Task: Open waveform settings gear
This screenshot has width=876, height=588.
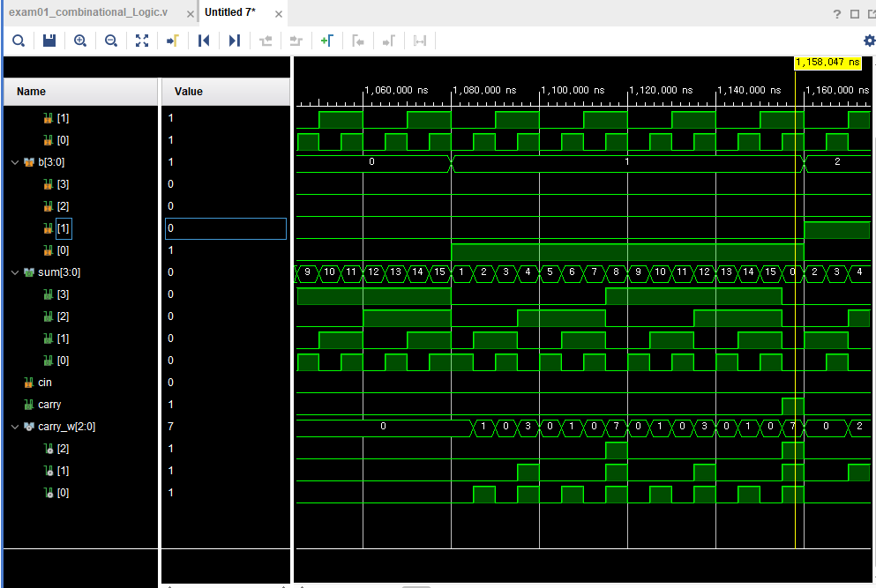Action: pos(869,41)
